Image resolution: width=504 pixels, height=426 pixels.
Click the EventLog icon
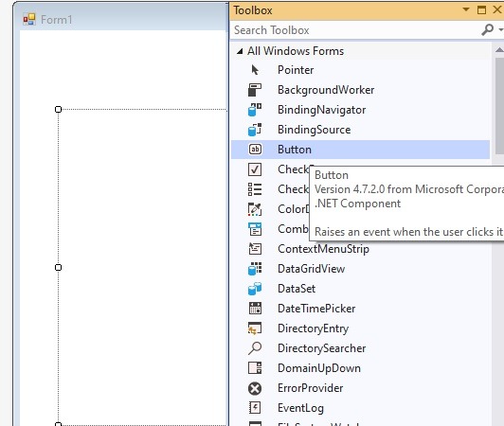[255, 408]
